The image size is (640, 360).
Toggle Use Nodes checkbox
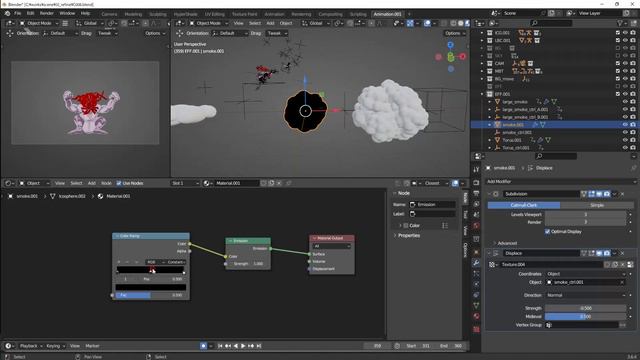(119, 183)
